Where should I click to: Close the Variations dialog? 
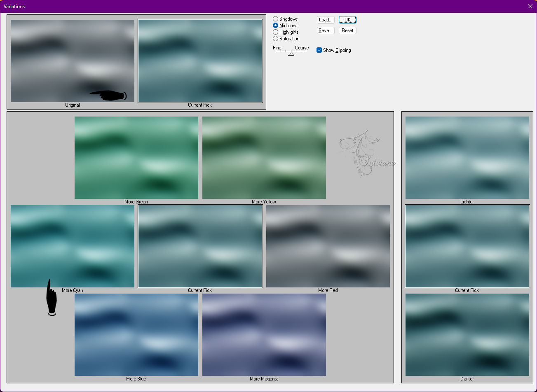(530, 6)
